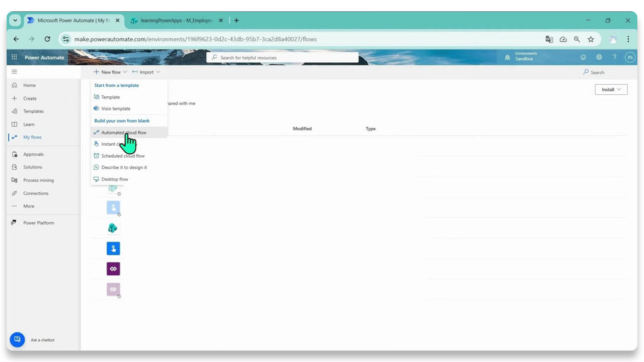Viewport: 644px width, 362px height.
Task: Click the bright blue instant flow icon
Action: (113, 248)
